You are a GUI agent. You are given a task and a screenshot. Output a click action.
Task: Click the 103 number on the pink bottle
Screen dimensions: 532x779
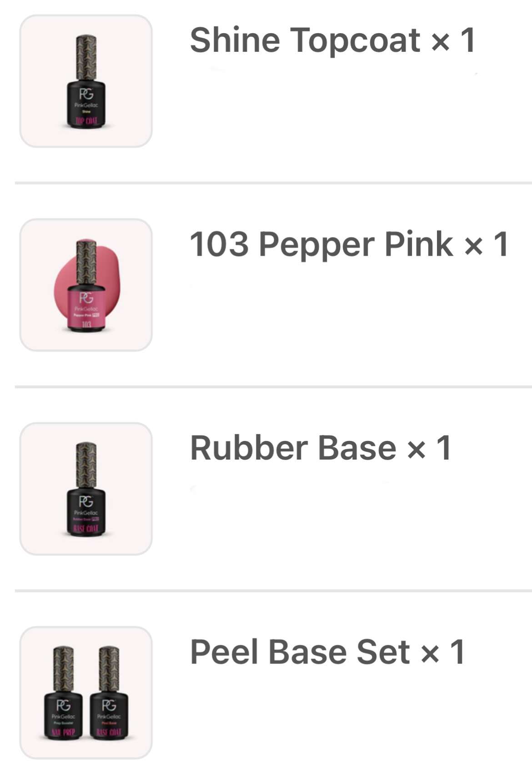point(86,324)
